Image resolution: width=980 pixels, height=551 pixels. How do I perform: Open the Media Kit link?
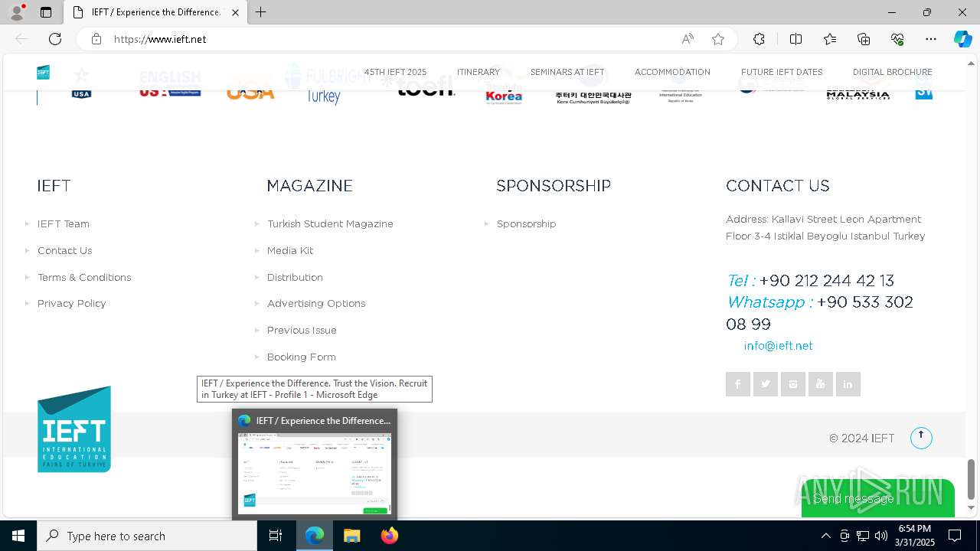pos(290,250)
